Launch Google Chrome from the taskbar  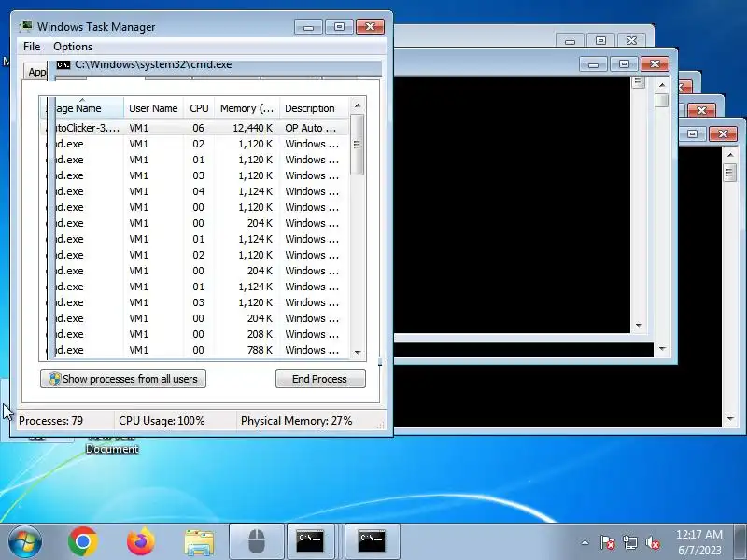(x=83, y=541)
